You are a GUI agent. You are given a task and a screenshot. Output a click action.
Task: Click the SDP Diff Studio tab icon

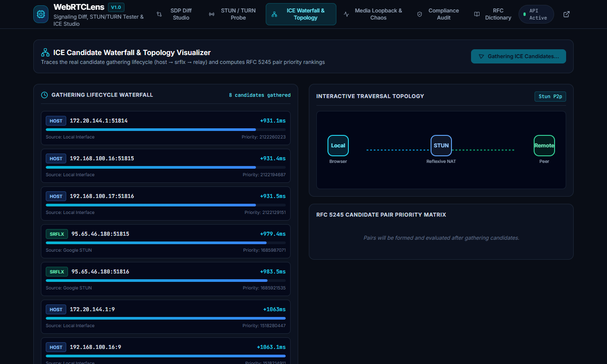[x=159, y=14]
